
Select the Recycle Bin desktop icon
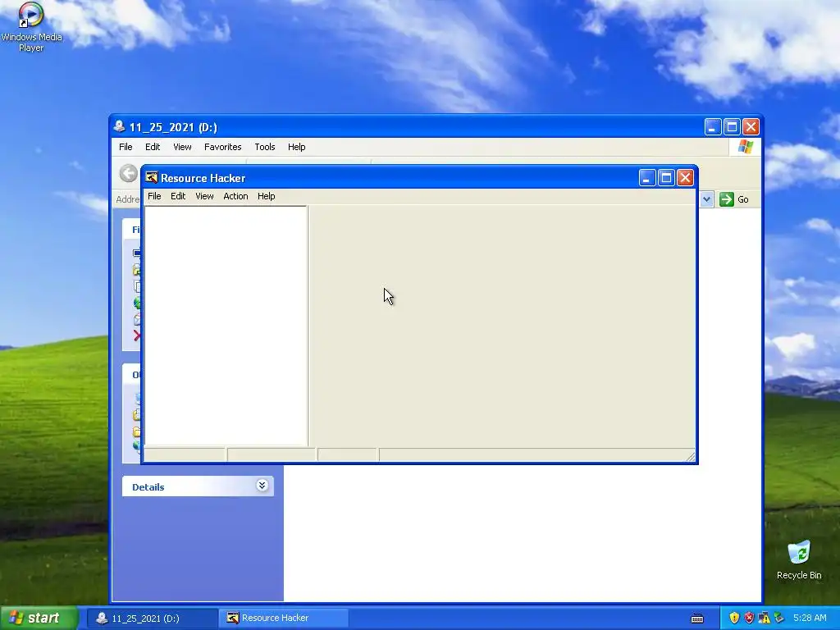point(799,559)
